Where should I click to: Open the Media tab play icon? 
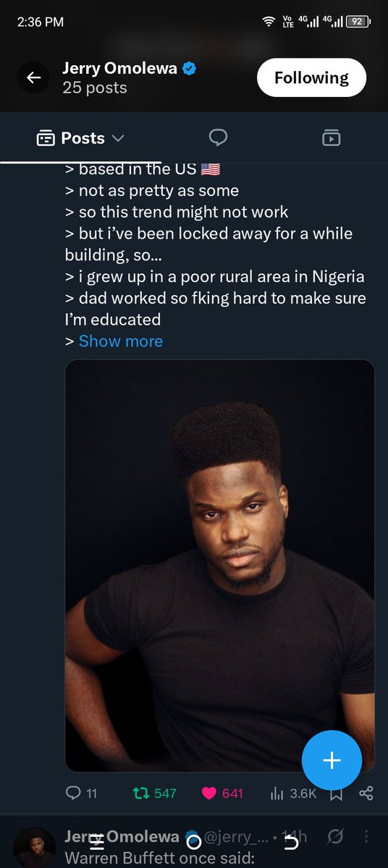[x=331, y=137]
